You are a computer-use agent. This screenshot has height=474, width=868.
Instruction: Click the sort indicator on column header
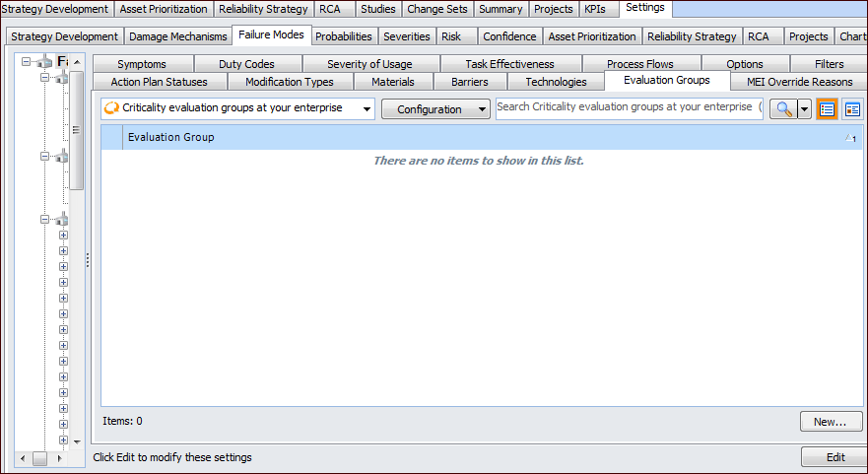click(851, 138)
